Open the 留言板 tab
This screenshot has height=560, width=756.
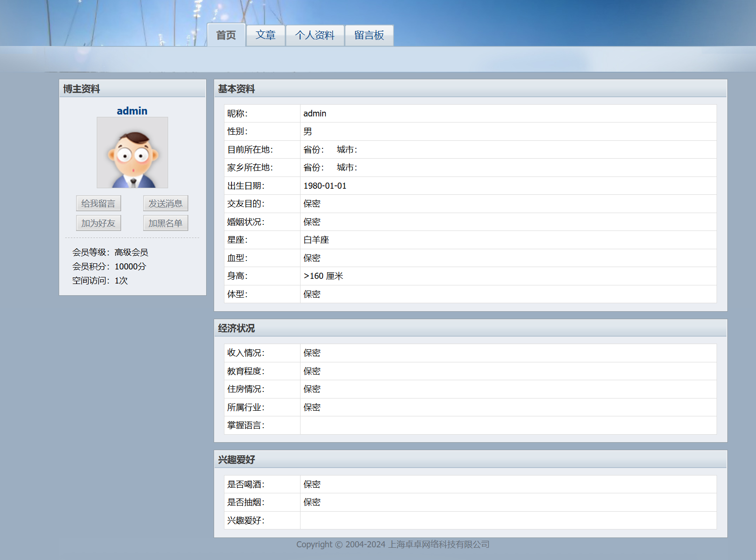[369, 35]
